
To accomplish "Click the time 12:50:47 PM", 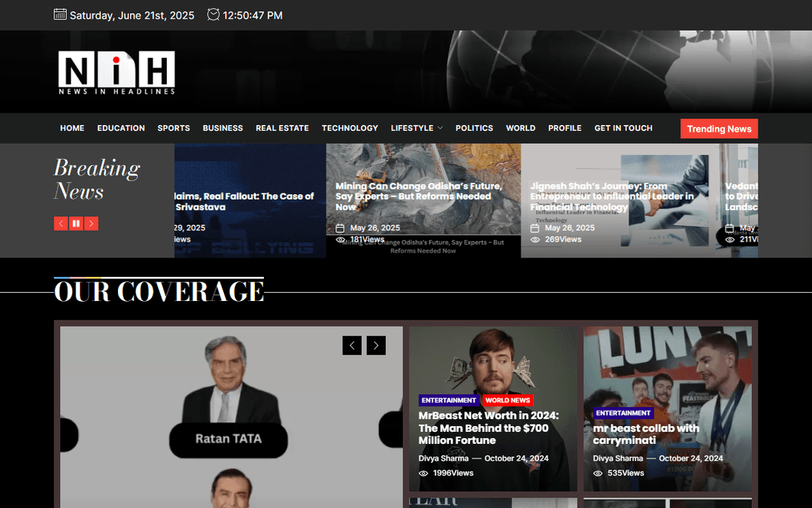I will [x=253, y=16].
